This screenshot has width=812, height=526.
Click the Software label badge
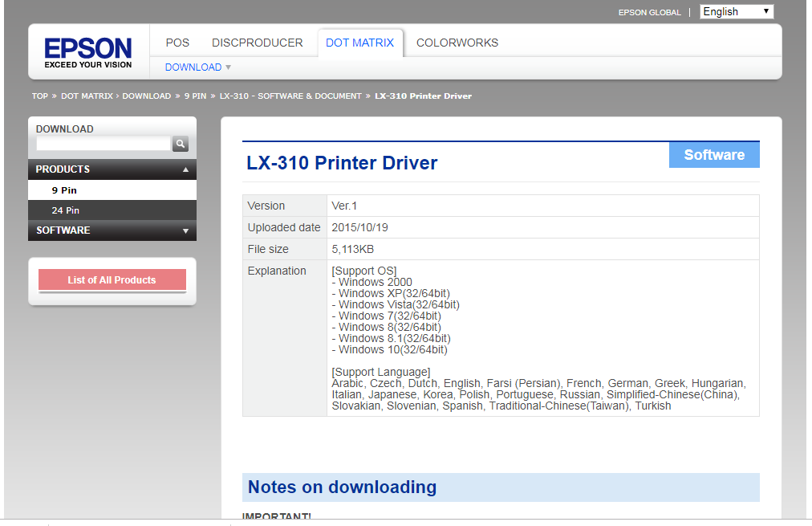714,154
